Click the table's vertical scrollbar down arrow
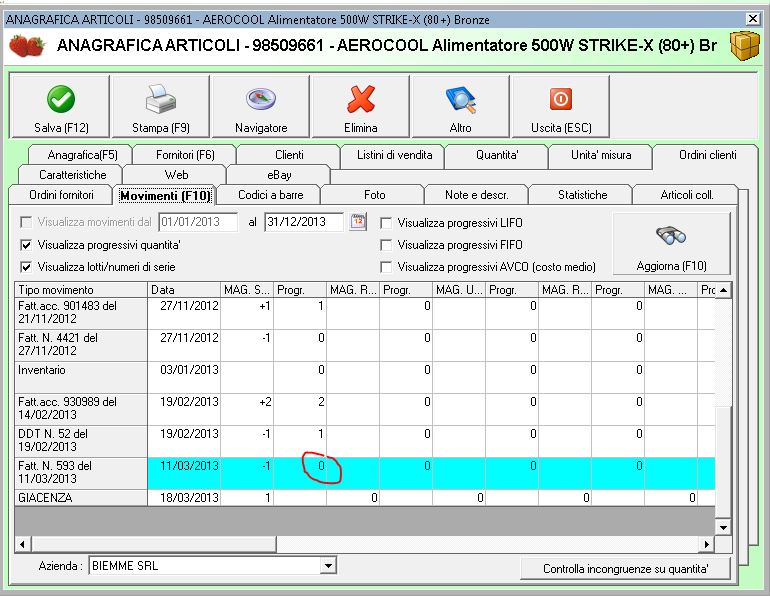 [724, 526]
